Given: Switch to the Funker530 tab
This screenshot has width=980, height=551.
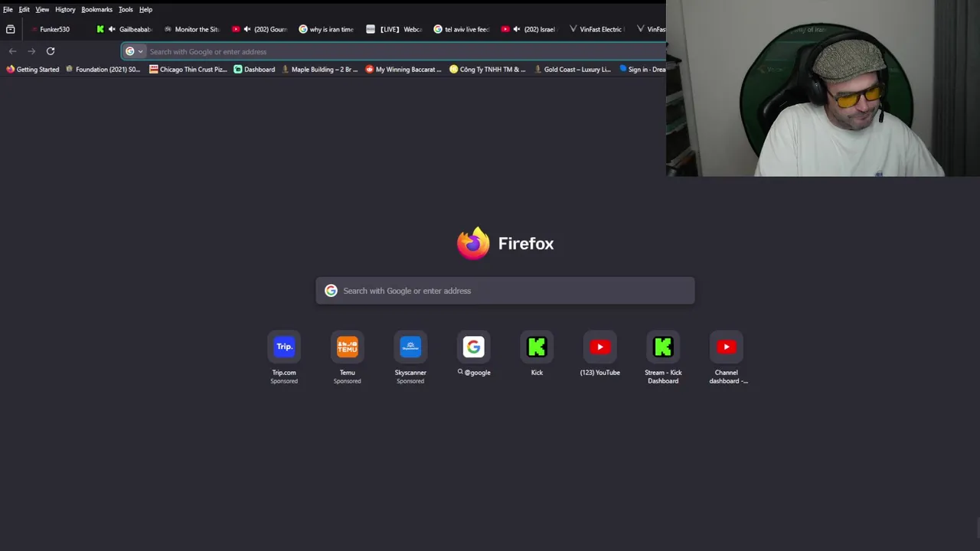Looking at the screenshot, I should click(54, 29).
